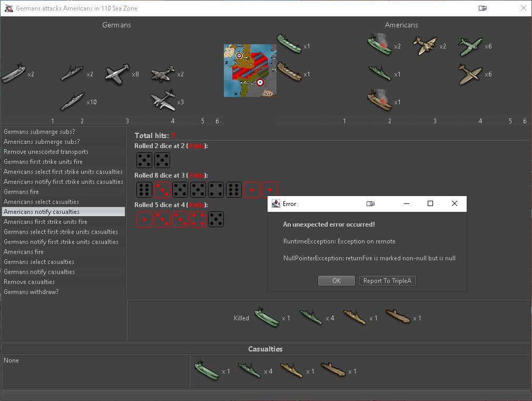Viewport: 532px width, 401px height.
Task: Click 'Germans submerge subs?' step
Action: click(39, 132)
